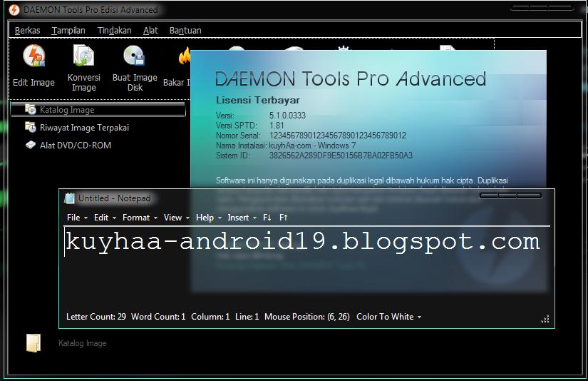Click the Alat DVD/CD-ROM drive icon
This screenshot has width=588, height=381.
31,145
